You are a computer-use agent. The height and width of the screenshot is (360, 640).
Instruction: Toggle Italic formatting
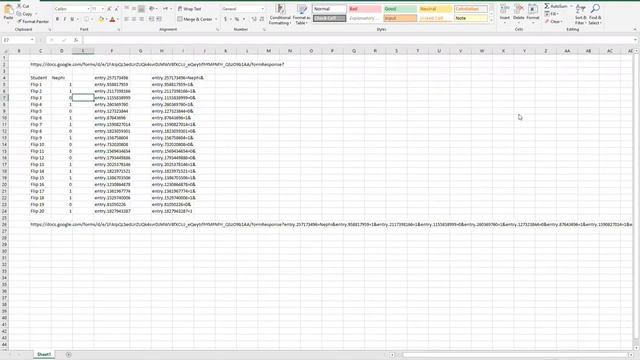[x=64, y=19]
